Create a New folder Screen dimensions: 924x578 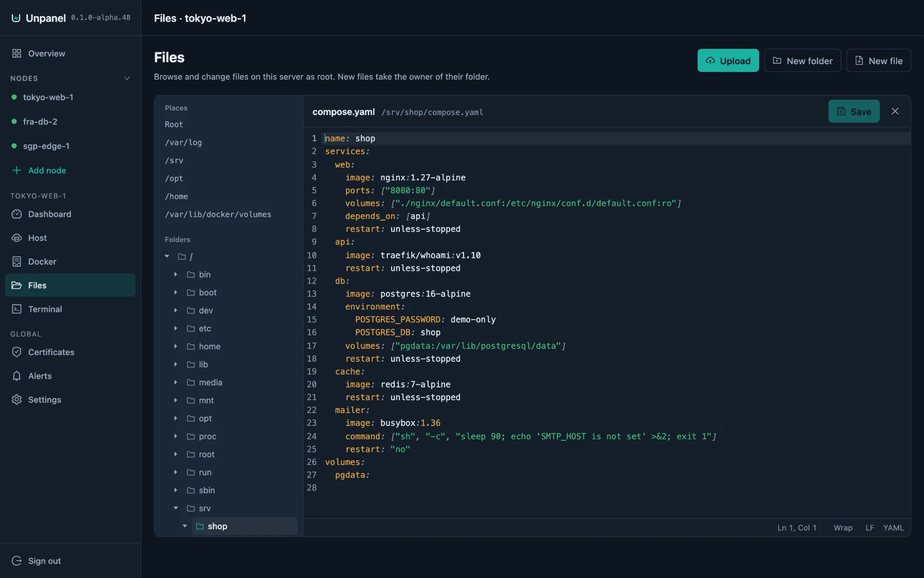coord(802,61)
